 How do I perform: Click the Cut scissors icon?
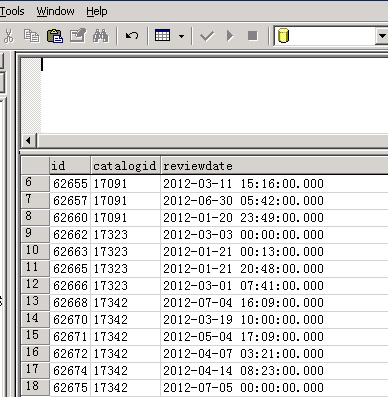(9, 36)
